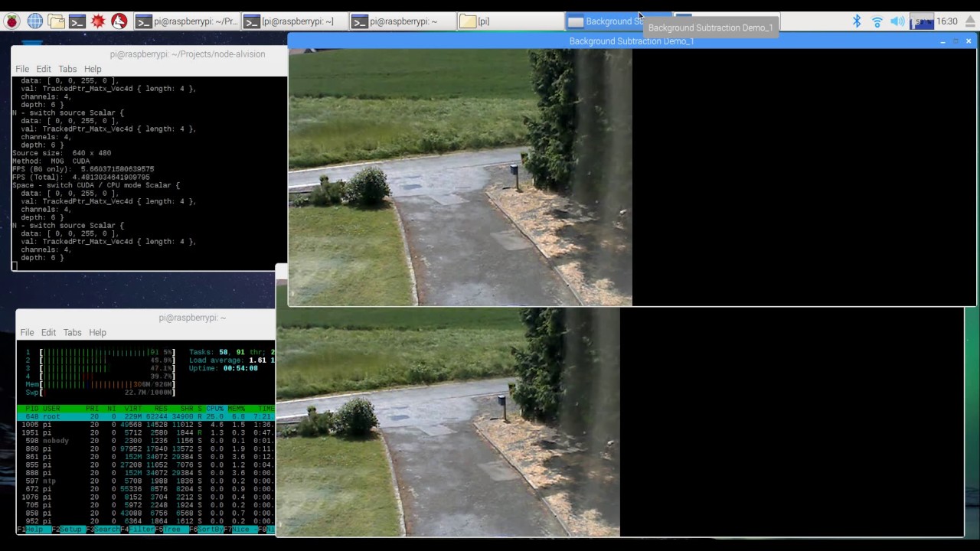
Task: Click the htop Uptime 00:54:08 value
Action: (240, 369)
